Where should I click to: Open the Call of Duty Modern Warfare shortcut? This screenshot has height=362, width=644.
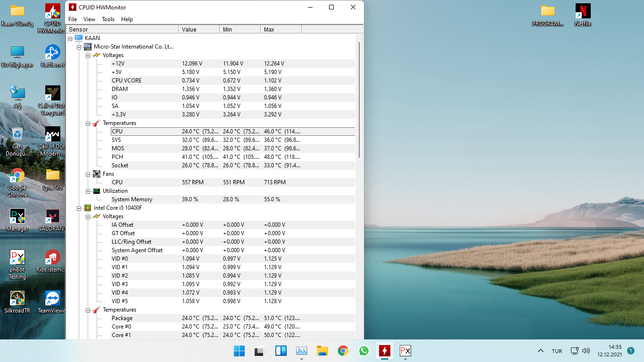[52, 141]
